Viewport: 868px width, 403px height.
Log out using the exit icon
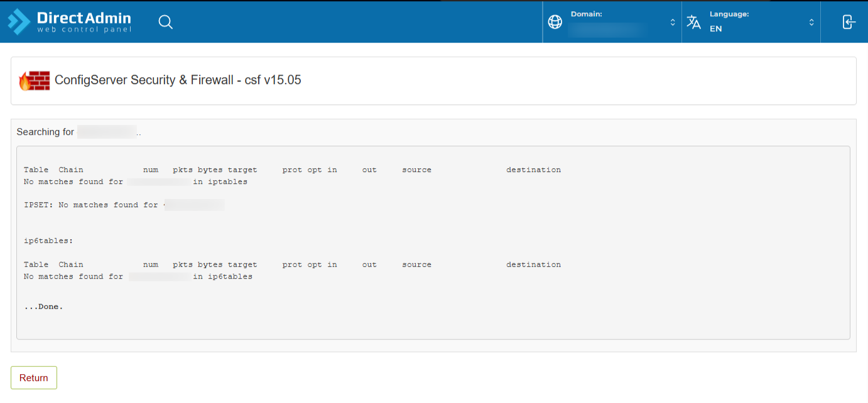click(x=849, y=22)
